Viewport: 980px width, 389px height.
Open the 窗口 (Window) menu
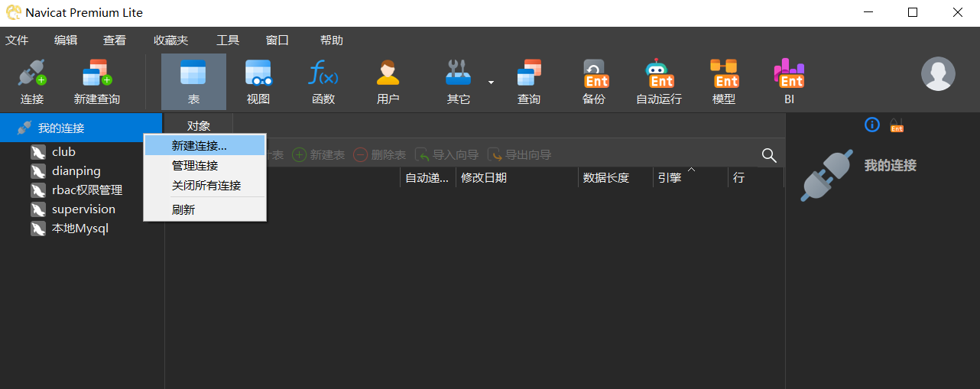pyautogui.click(x=277, y=41)
